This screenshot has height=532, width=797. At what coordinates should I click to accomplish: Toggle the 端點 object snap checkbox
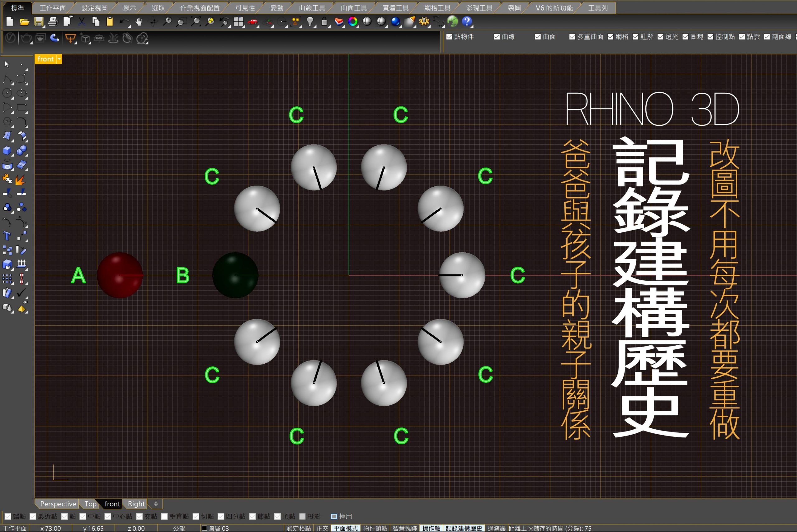(8, 516)
